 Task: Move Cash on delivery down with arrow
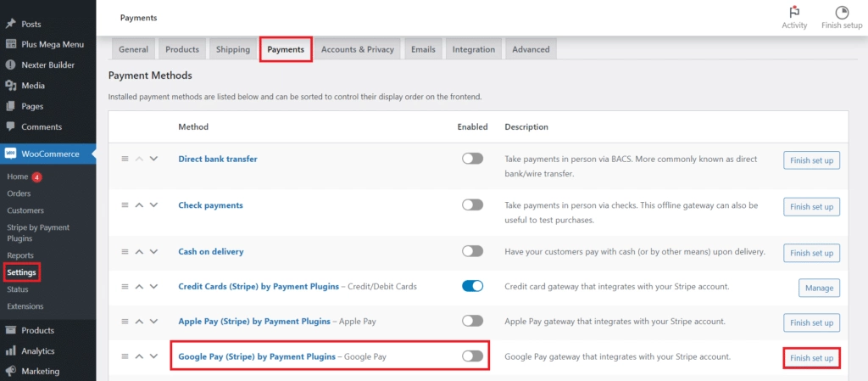point(154,251)
